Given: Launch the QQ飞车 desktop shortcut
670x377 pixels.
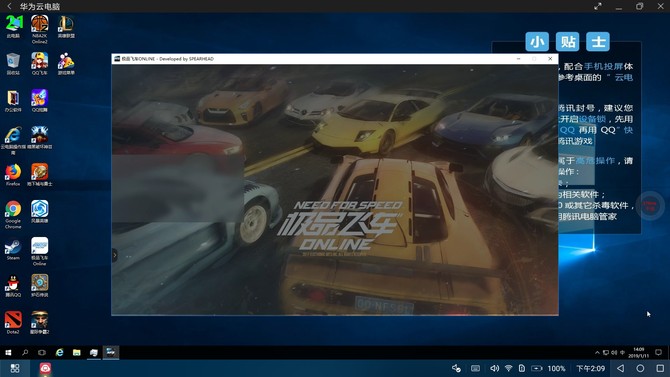Looking at the screenshot, I should click(39, 64).
